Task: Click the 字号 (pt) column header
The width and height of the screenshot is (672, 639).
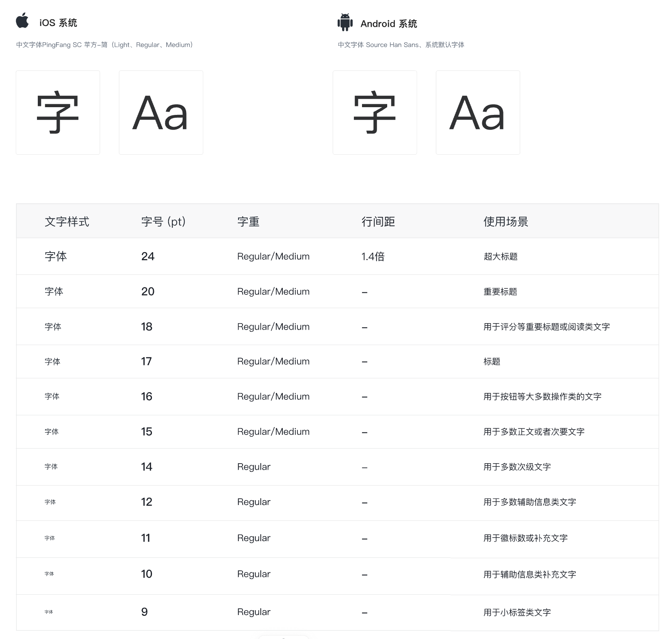Action: pos(163,222)
